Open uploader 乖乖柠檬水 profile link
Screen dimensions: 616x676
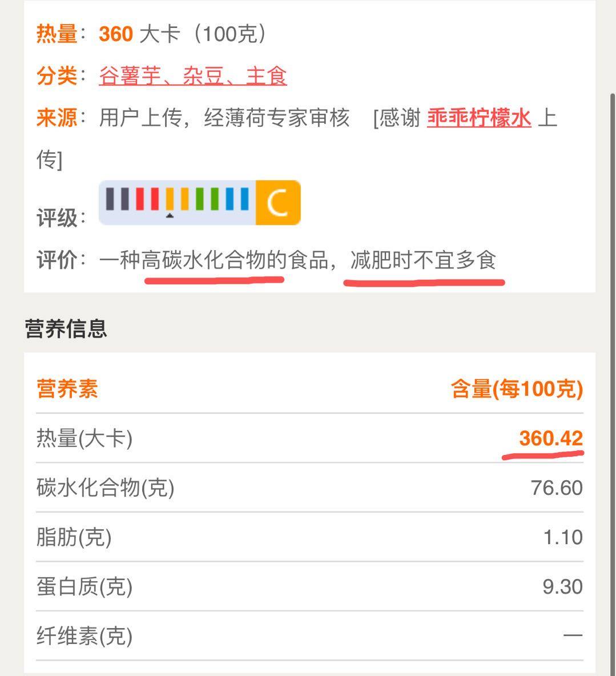click(479, 117)
